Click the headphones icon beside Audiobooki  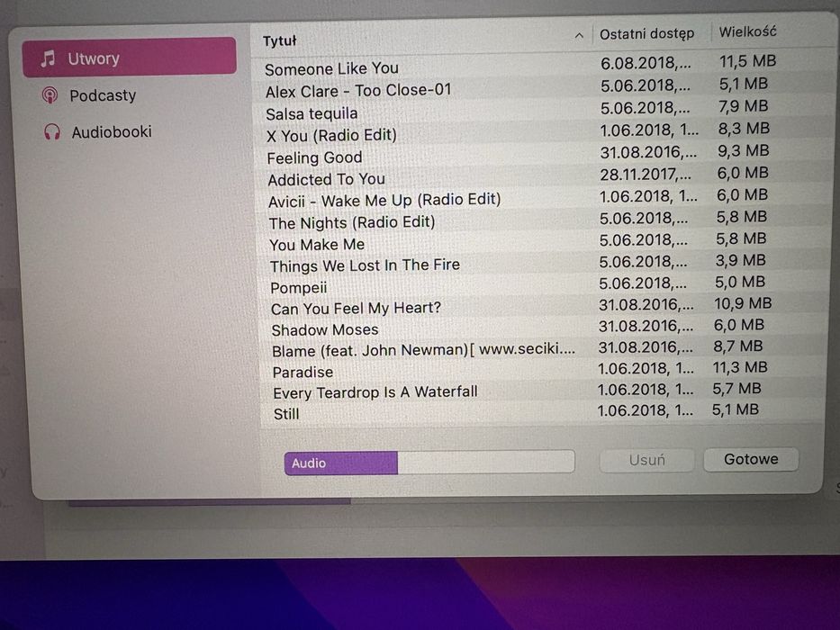point(52,131)
